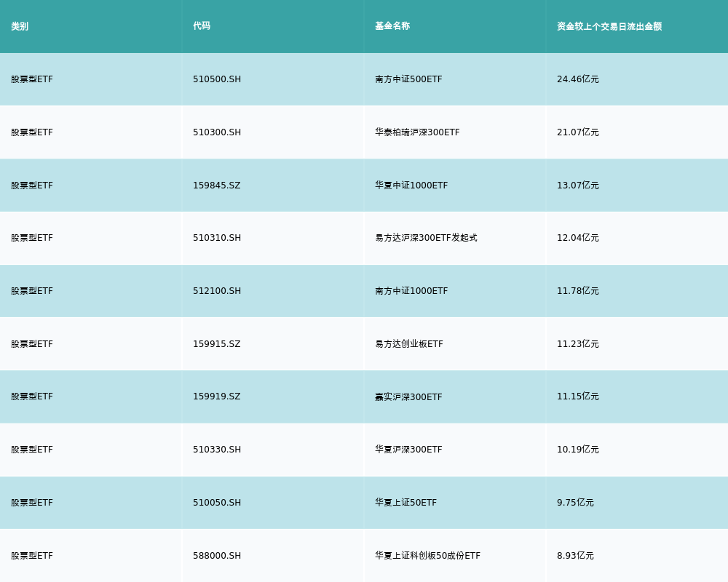Click the 12.04亿元 outflow amount

pyautogui.click(x=578, y=238)
